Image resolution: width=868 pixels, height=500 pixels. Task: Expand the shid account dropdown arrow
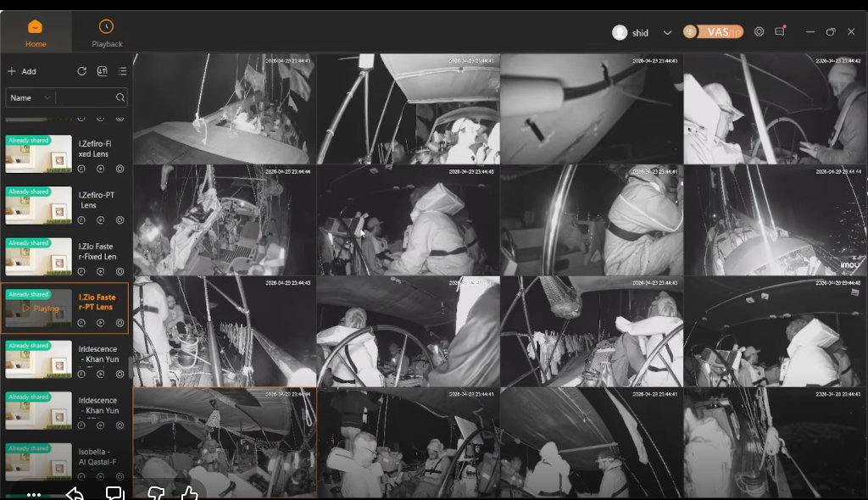coord(667,33)
